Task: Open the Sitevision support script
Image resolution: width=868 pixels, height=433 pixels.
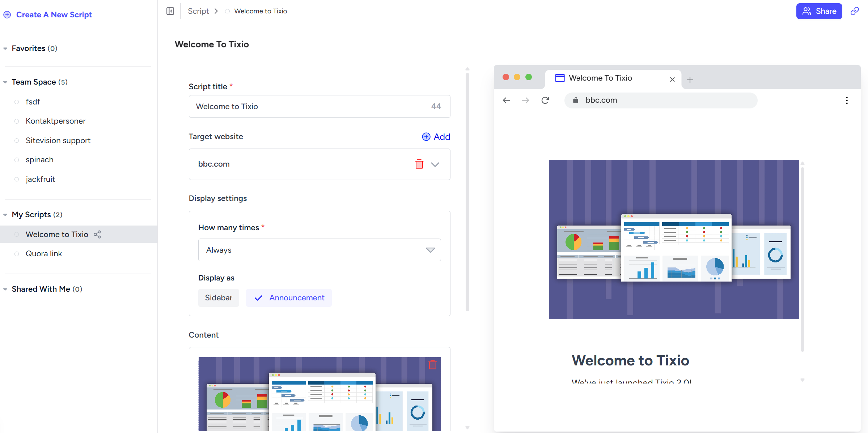Action: tap(58, 141)
